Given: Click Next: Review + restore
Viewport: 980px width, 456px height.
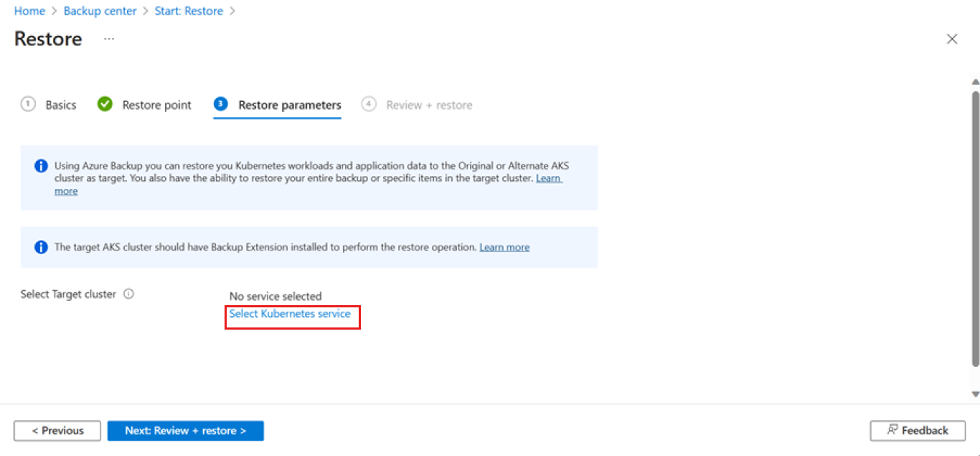Looking at the screenshot, I should click(185, 430).
